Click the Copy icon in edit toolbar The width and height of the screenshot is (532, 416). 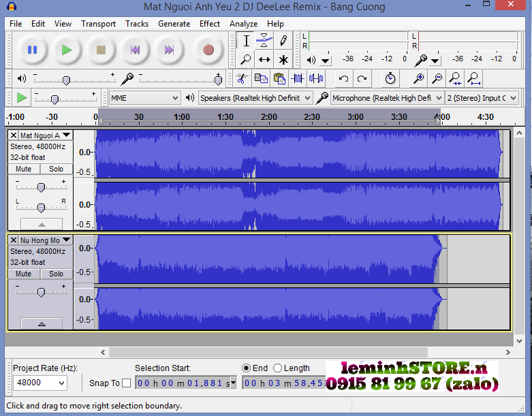click(x=261, y=79)
